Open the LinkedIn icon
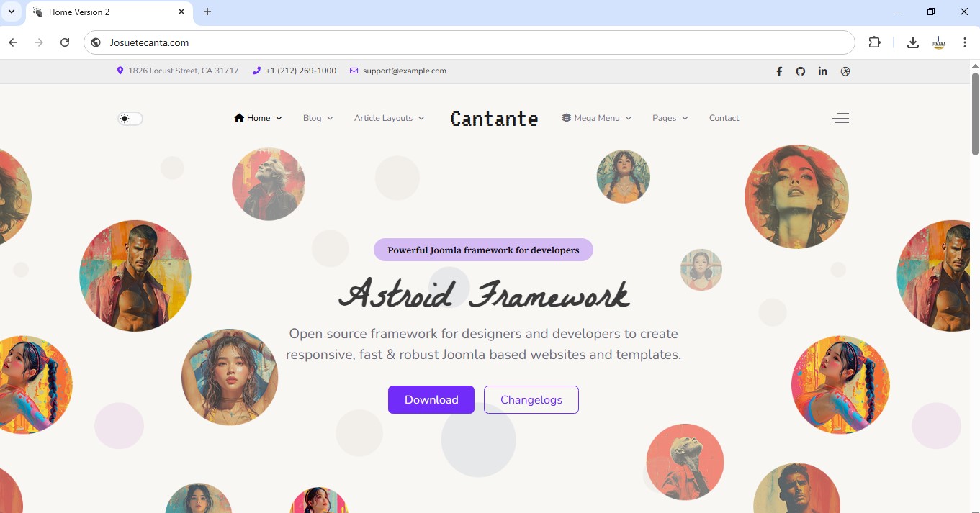Image resolution: width=980 pixels, height=513 pixels. point(823,71)
